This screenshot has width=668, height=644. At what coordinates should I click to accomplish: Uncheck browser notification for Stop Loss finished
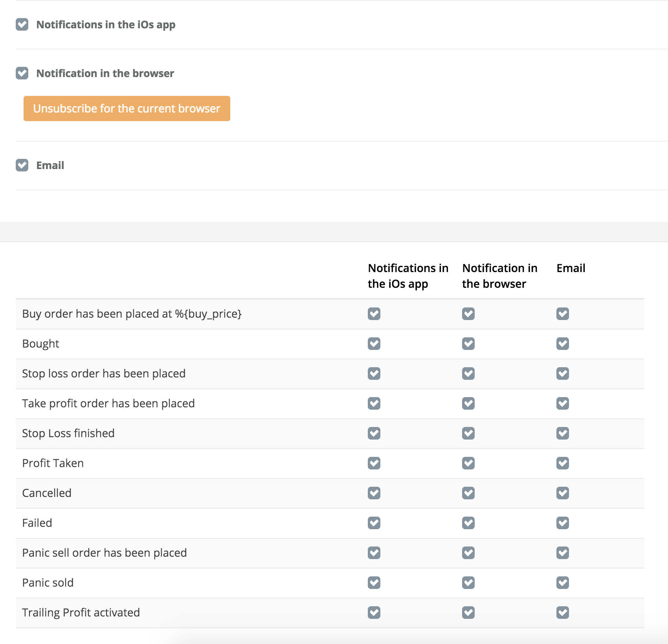pyautogui.click(x=468, y=433)
